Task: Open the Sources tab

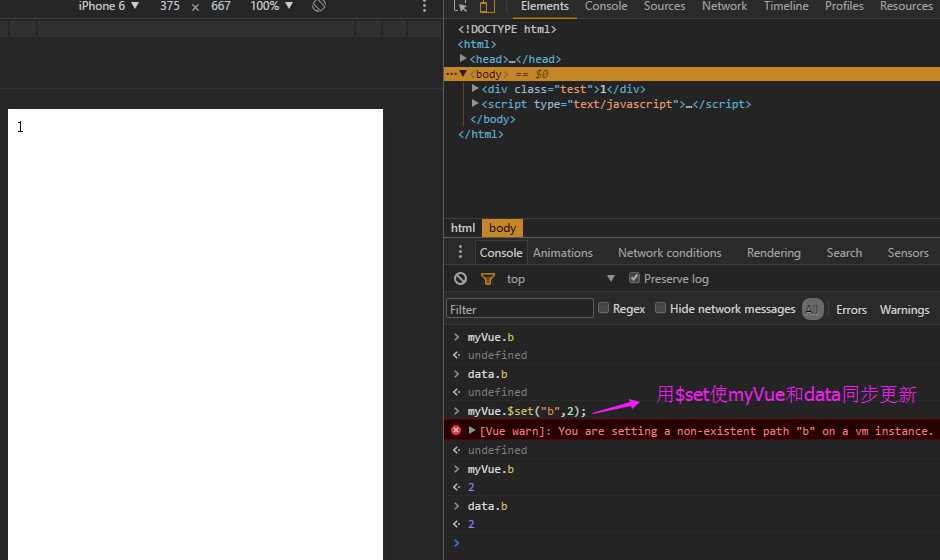Action: (664, 7)
